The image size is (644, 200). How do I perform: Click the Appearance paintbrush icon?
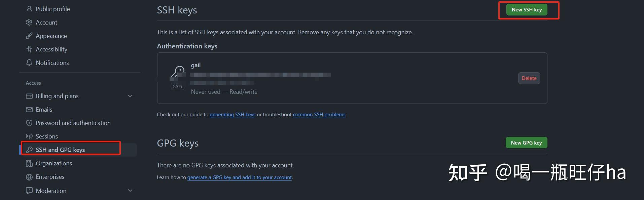(29, 36)
